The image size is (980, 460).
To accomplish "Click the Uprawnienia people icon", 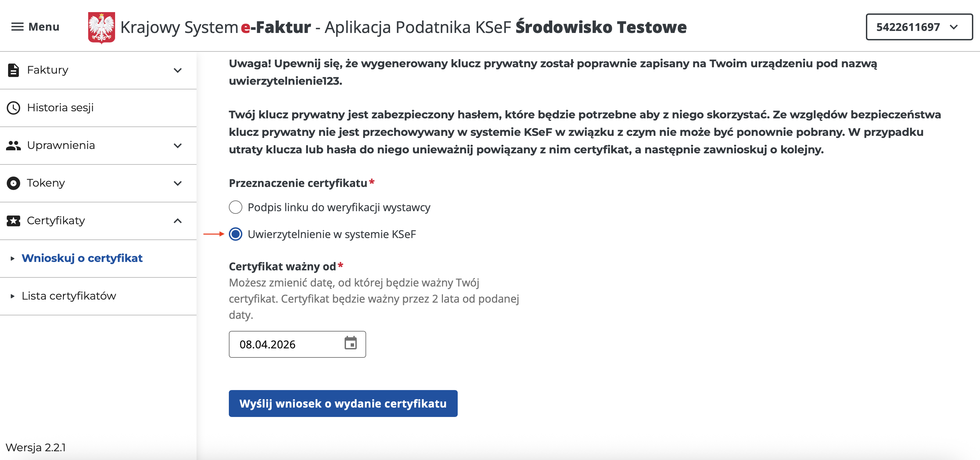I will point(13,145).
